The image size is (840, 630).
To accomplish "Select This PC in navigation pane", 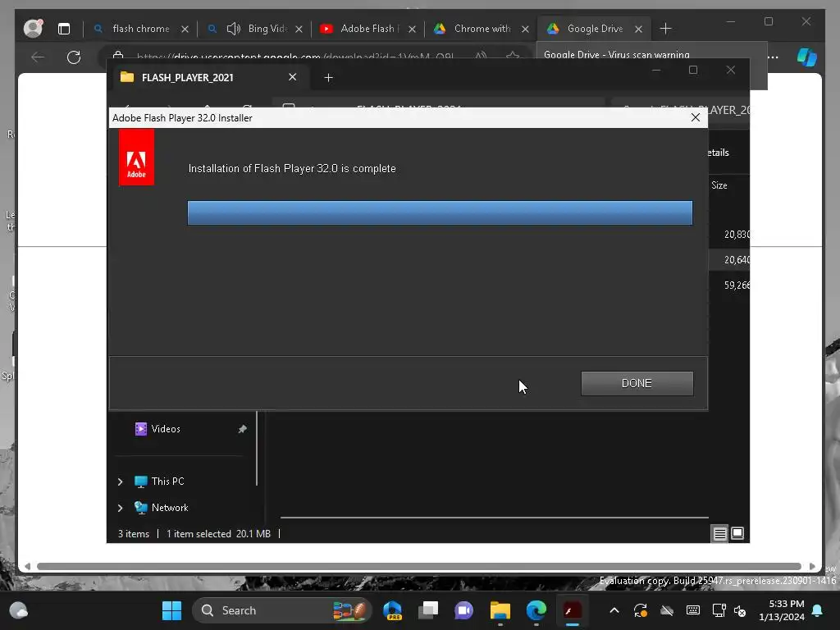I will [167, 481].
